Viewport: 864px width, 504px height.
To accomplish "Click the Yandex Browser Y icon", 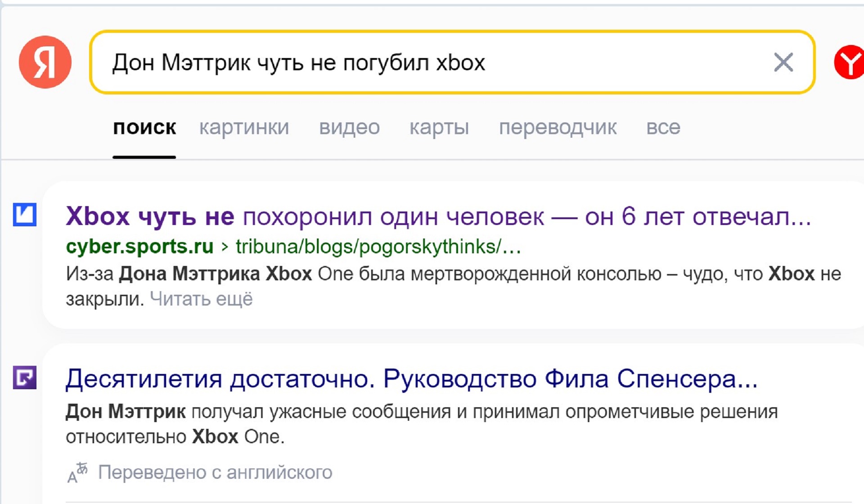I will coord(850,62).
